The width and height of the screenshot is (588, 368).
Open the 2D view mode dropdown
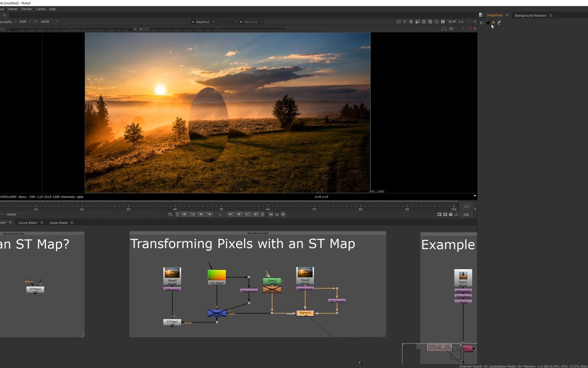point(456,29)
